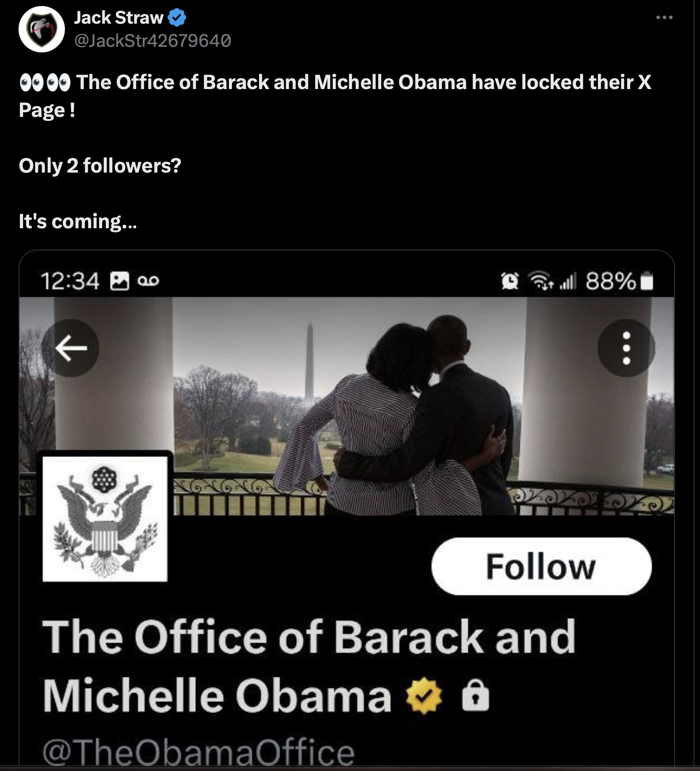Image resolution: width=700 pixels, height=771 pixels.
Task: Click the alarm clock status icon
Action: coord(510,281)
